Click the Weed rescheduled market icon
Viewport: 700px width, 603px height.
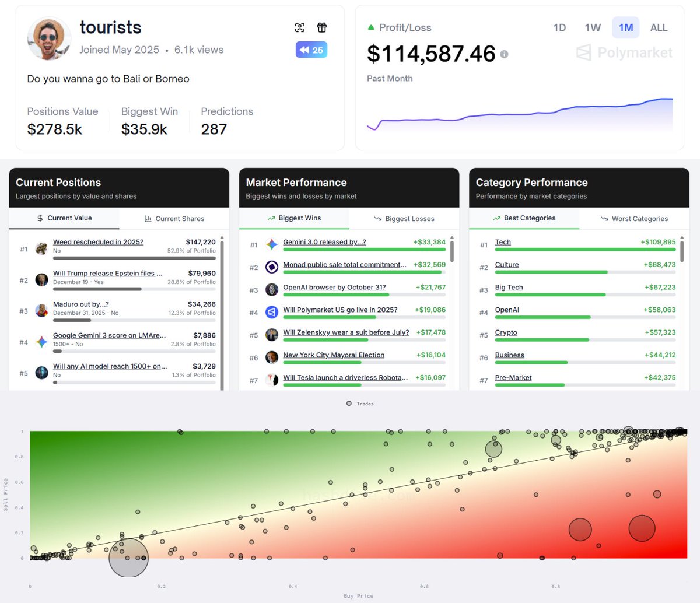point(41,249)
